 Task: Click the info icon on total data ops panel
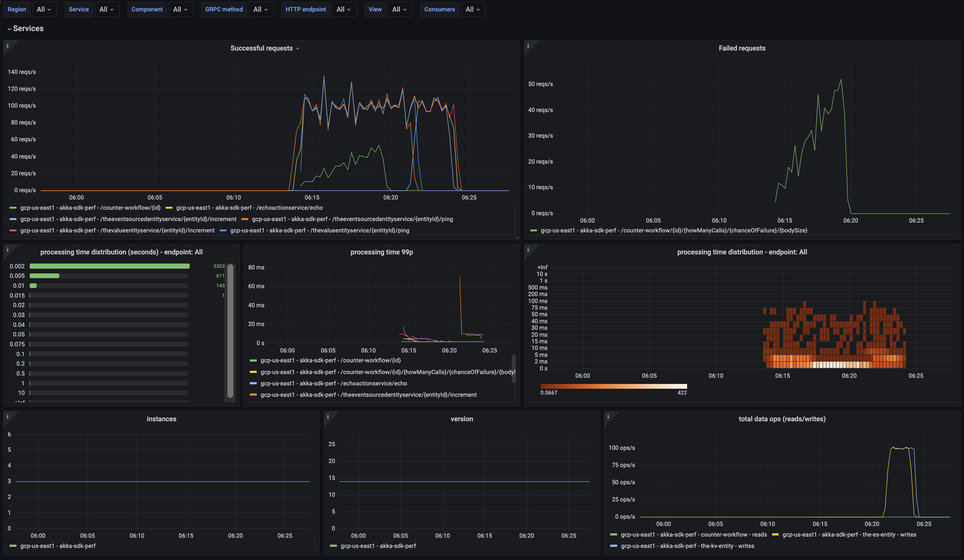tap(608, 416)
